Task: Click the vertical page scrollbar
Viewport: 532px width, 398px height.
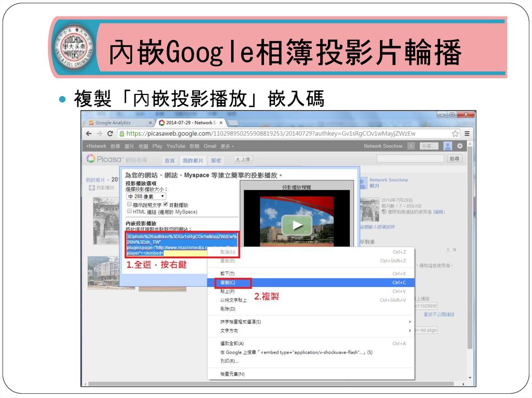Action: coord(470,248)
